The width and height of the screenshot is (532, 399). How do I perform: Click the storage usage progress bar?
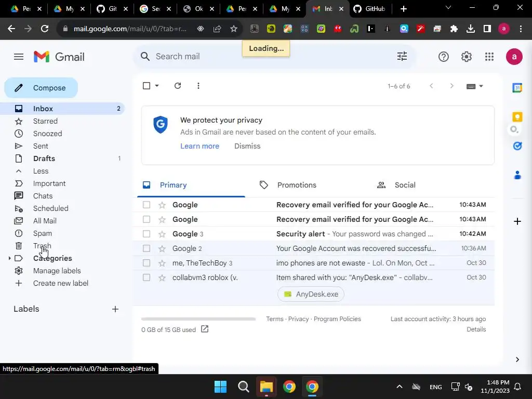198,319
